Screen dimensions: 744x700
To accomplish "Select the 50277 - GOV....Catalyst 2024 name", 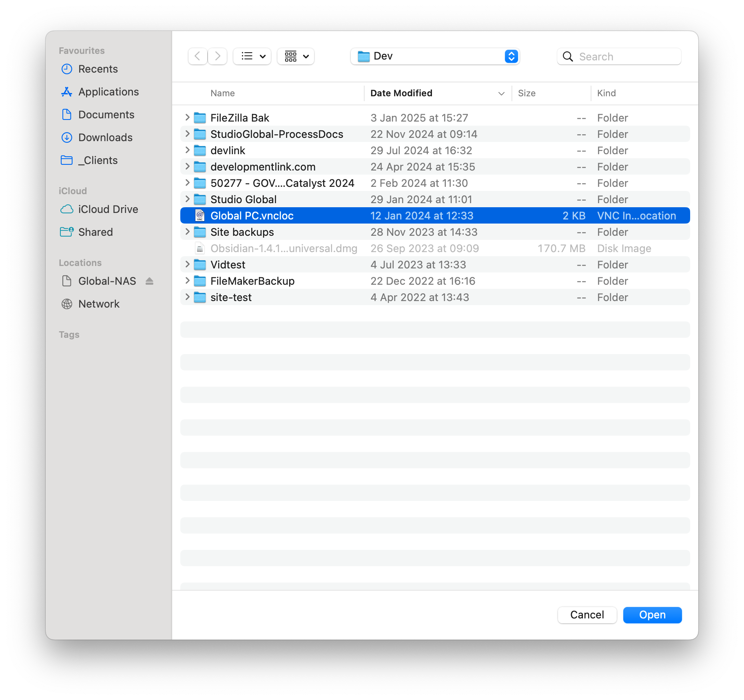I will click(x=282, y=183).
